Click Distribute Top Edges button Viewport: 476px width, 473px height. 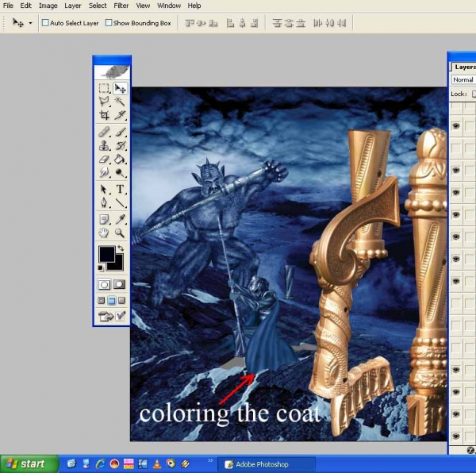(x=277, y=23)
